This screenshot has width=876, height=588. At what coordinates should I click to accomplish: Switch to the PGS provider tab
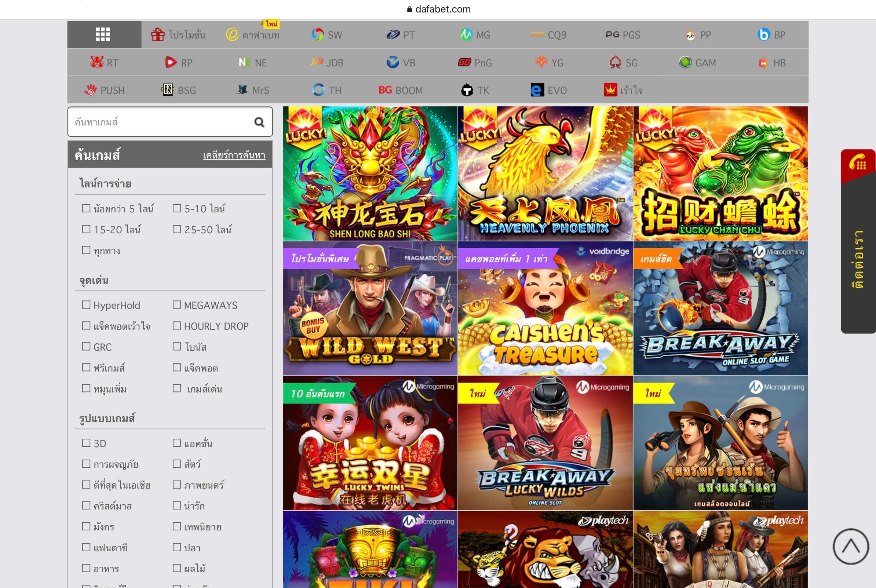(x=623, y=34)
